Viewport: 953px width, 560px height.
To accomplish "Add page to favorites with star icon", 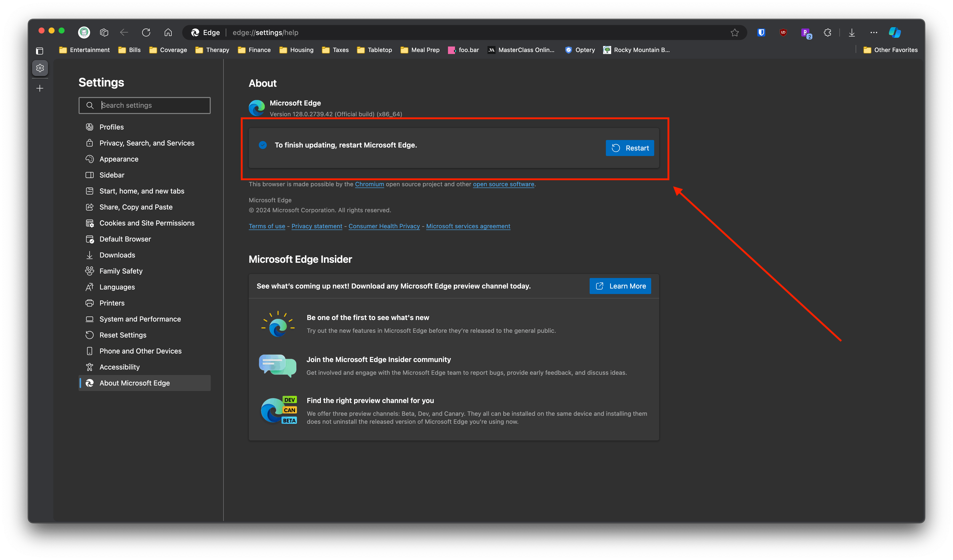I will click(x=735, y=32).
